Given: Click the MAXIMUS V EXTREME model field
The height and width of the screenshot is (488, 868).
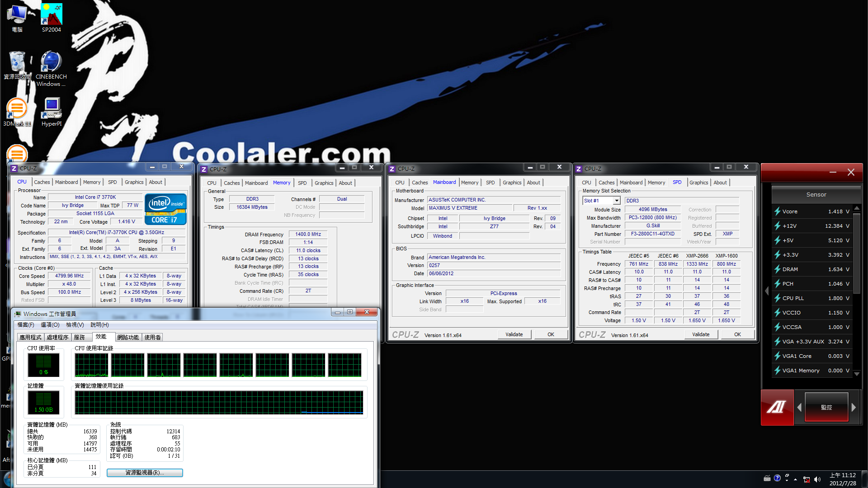Looking at the screenshot, I should (470, 208).
